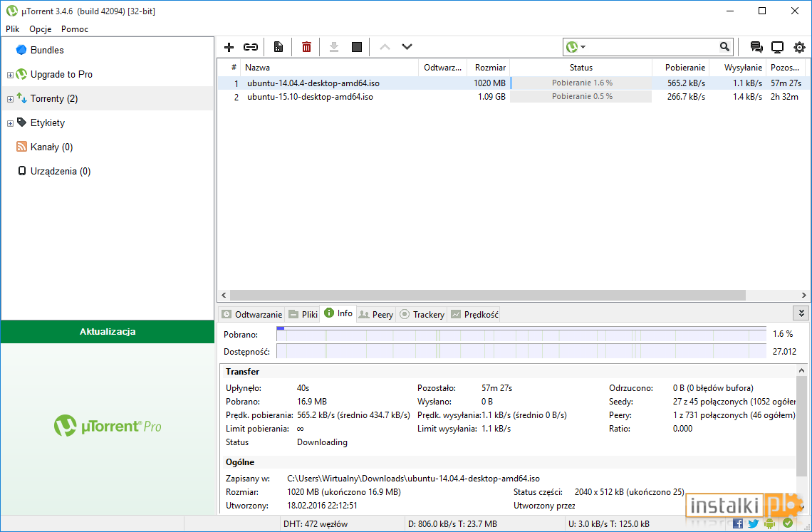This screenshot has width=812, height=532.
Task: Open the Opcje menu
Action: click(41, 29)
